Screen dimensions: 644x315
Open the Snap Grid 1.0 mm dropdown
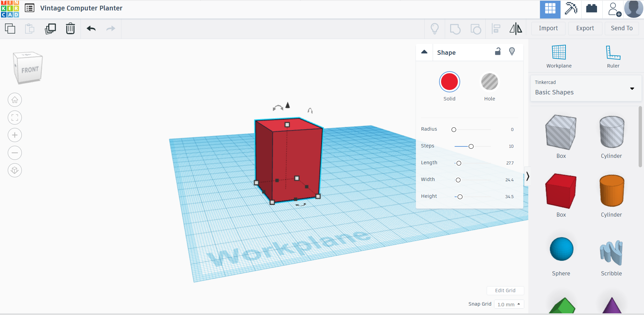point(509,304)
